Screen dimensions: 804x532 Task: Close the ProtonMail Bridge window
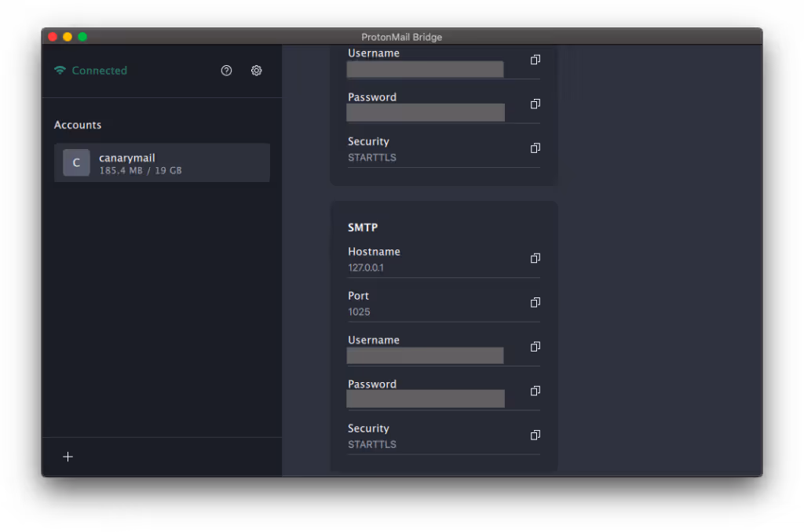click(53, 37)
